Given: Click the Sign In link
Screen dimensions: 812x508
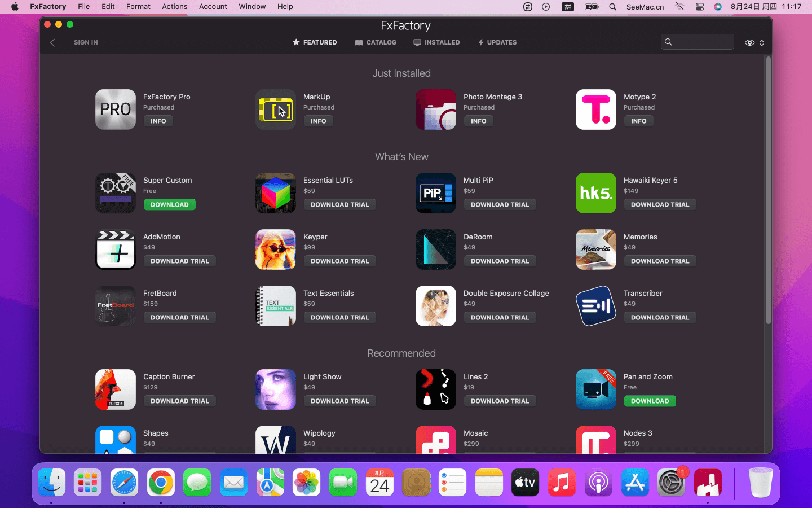Looking at the screenshot, I should pos(86,42).
